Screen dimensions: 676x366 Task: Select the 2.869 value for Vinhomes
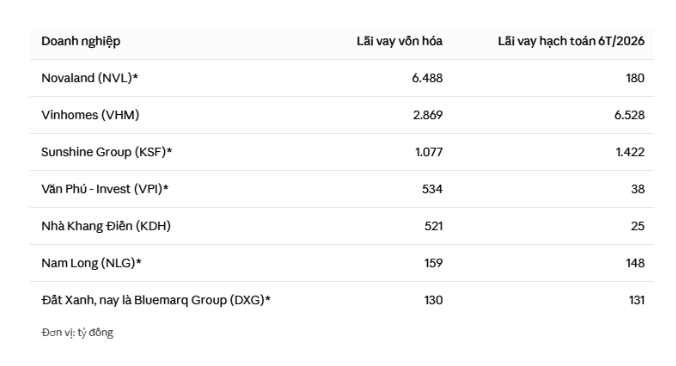[427, 115]
